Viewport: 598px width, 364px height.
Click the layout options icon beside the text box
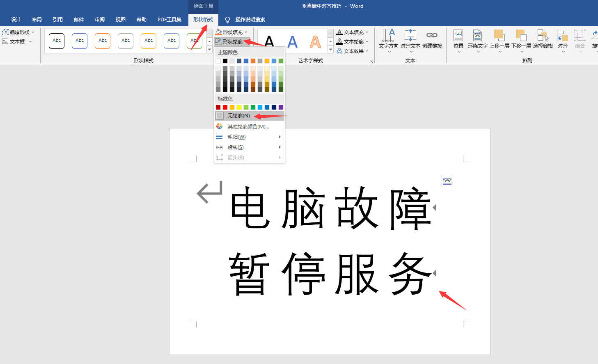[447, 181]
